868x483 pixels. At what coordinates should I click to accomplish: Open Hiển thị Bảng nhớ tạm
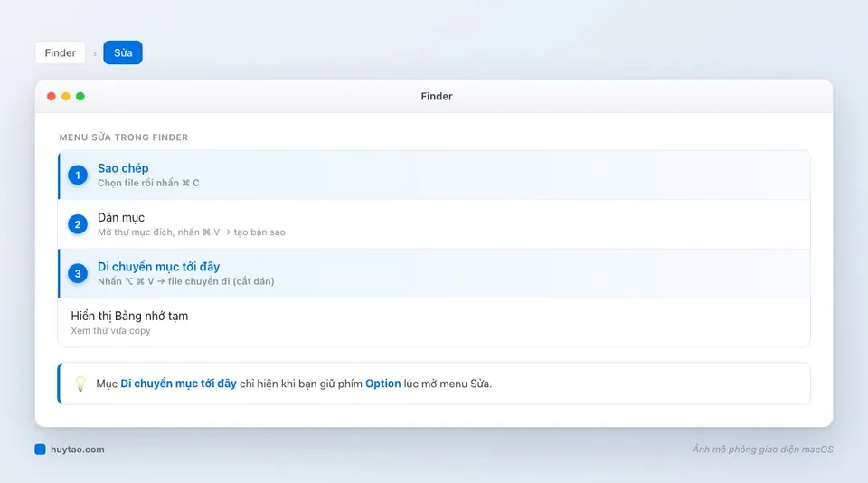[x=434, y=322]
